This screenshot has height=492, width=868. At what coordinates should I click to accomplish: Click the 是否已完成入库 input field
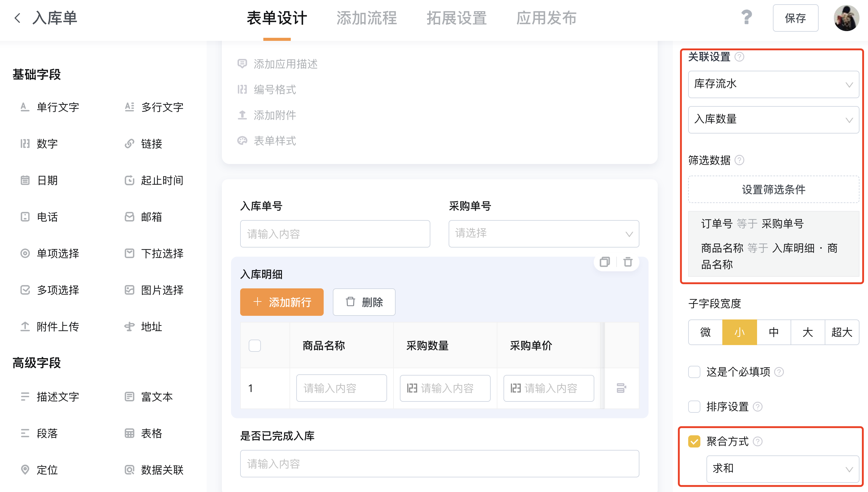coord(439,464)
